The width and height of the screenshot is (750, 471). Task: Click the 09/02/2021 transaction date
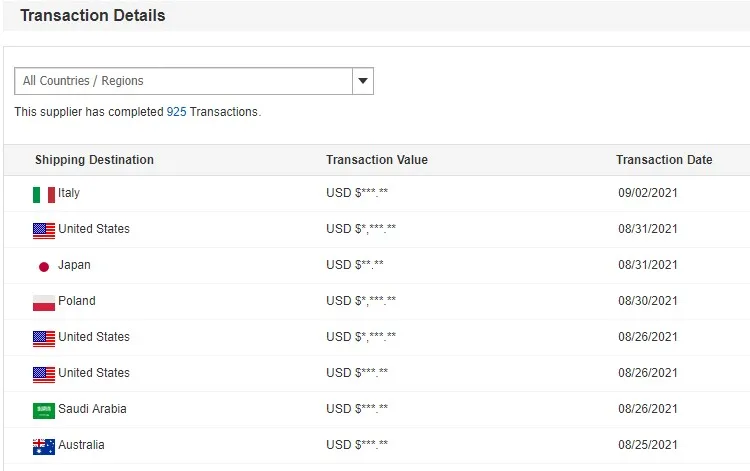(648, 193)
